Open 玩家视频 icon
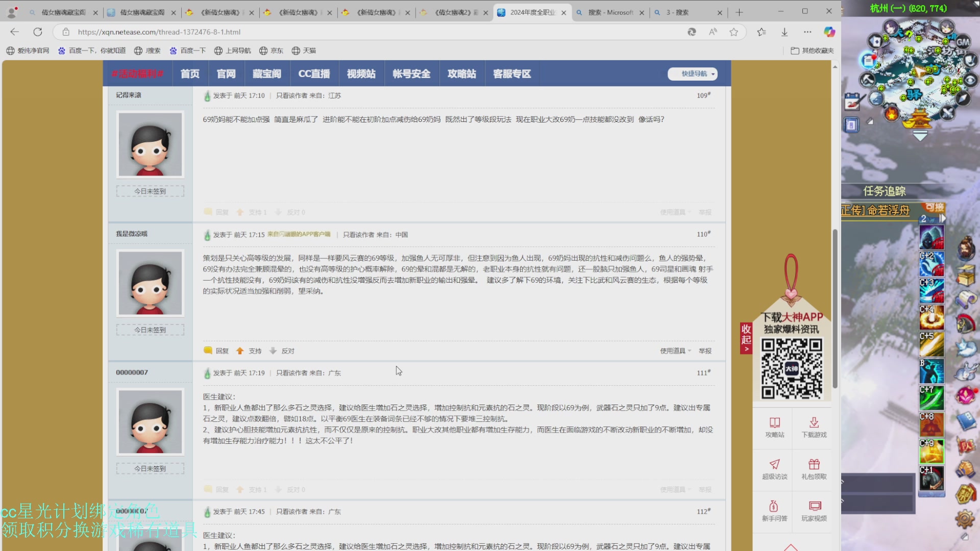Viewport: 980px width, 551px height. pos(814,511)
